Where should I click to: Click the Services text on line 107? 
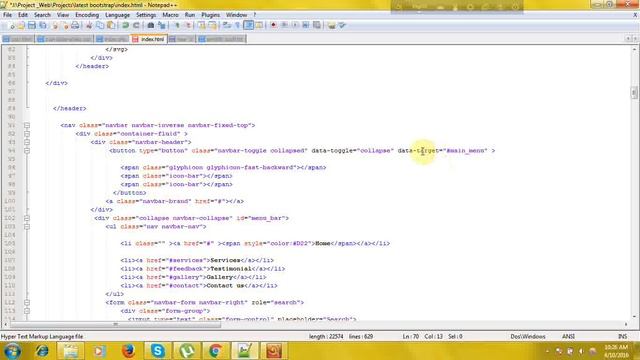click(225, 260)
